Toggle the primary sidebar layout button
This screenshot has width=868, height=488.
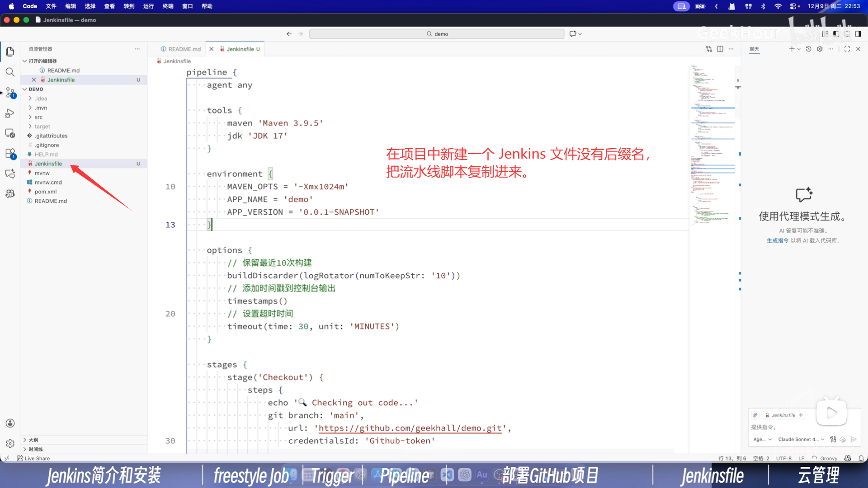[836, 34]
